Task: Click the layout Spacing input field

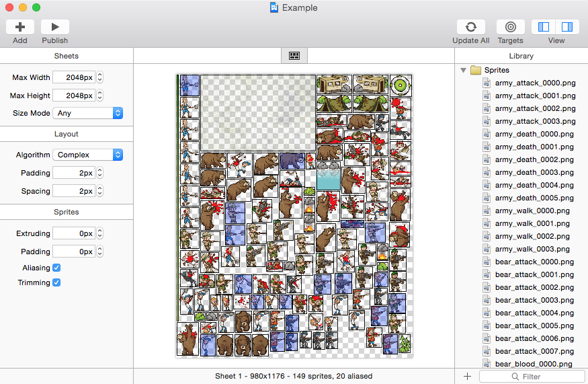Action: coord(73,191)
